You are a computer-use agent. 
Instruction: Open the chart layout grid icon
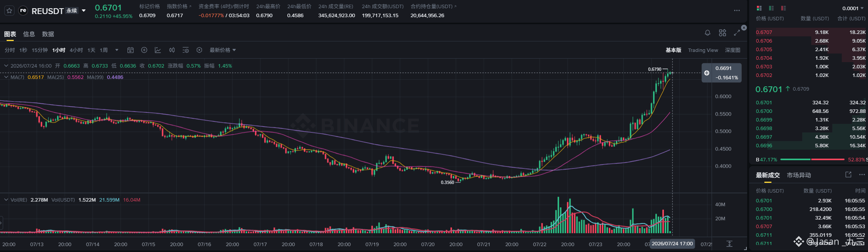click(x=722, y=33)
